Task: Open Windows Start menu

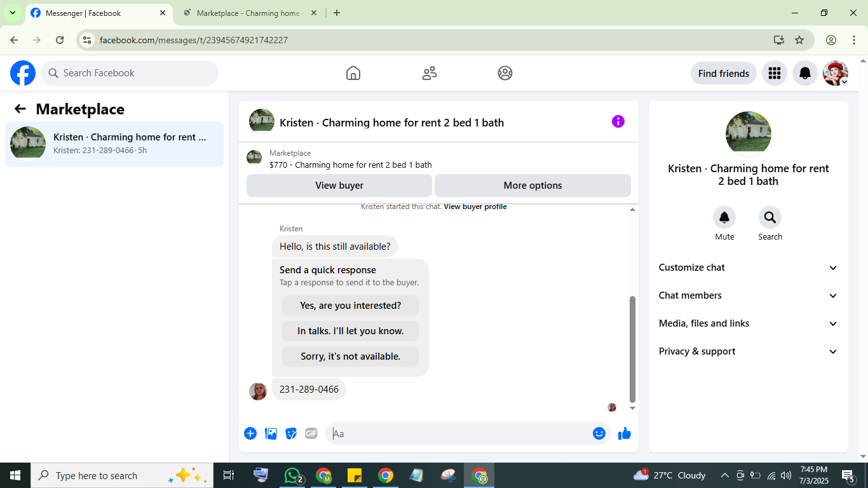Action: (15, 475)
